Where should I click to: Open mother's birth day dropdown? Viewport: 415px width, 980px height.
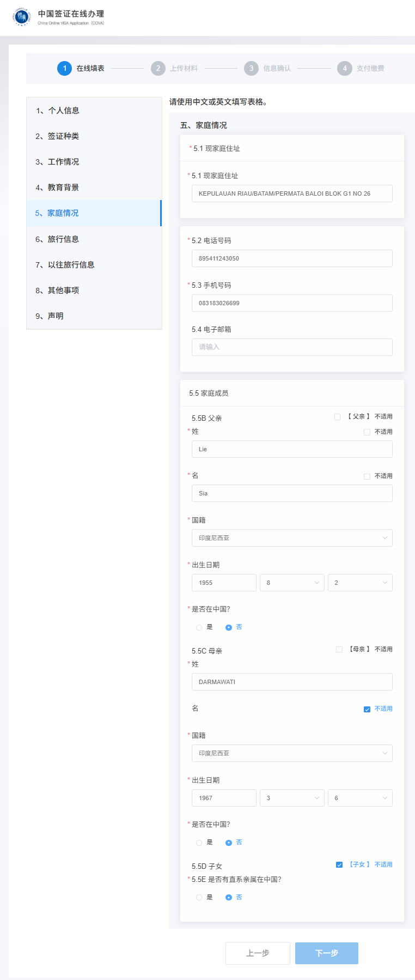(x=360, y=798)
